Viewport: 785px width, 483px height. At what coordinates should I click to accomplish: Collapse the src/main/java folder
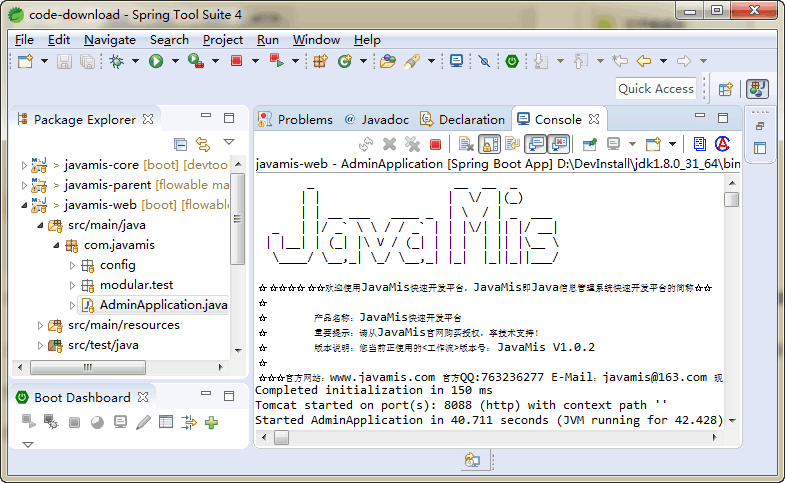pyautogui.click(x=40, y=225)
